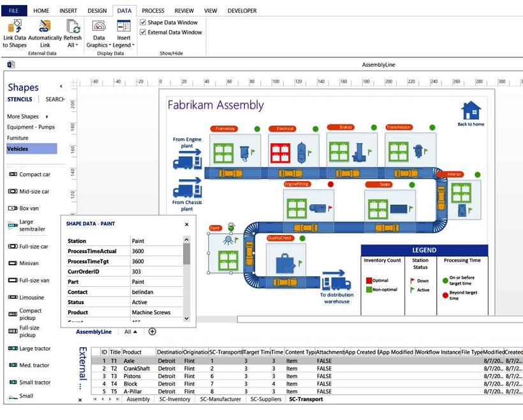Click the green status dot above FrameAssy
This screenshot has width=523, height=420.
[257, 129]
